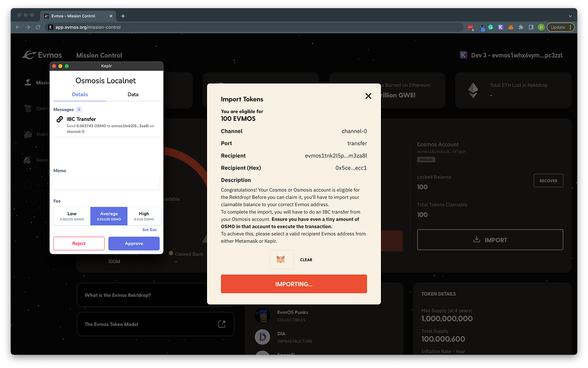The height and width of the screenshot is (368, 588).
Task: Click the Messages count badge
Action: (79, 109)
